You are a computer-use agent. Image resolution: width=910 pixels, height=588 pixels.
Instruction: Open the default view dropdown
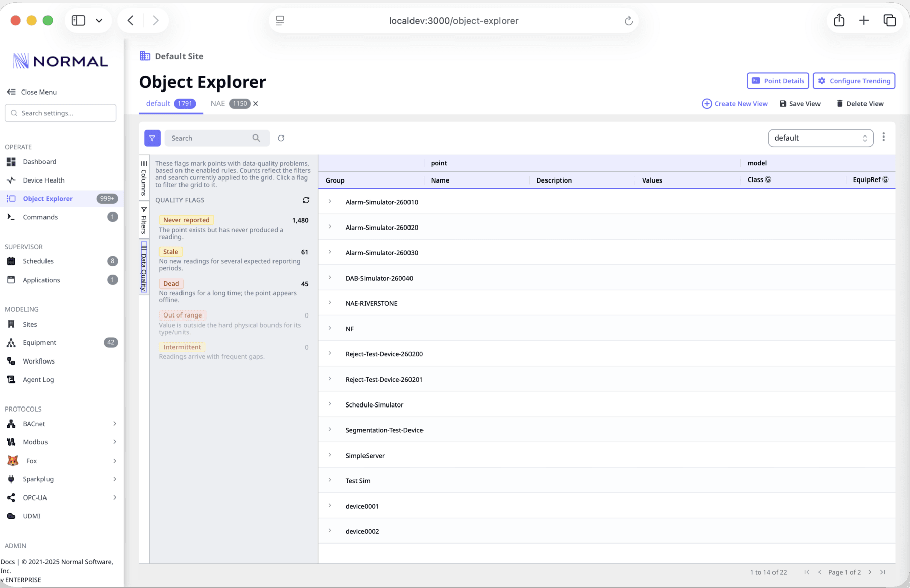tap(821, 138)
